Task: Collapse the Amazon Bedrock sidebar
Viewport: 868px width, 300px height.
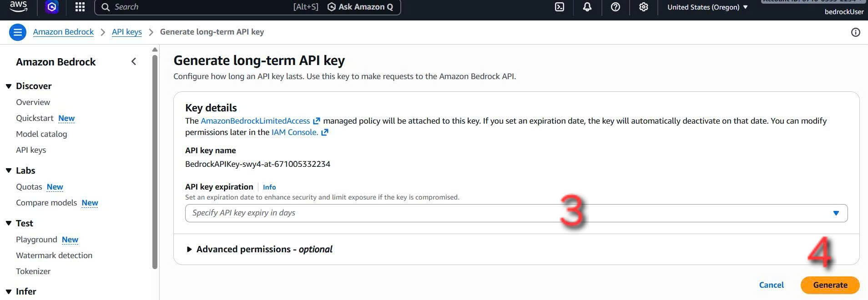Action: pyautogui.click(x=134, y=61)
